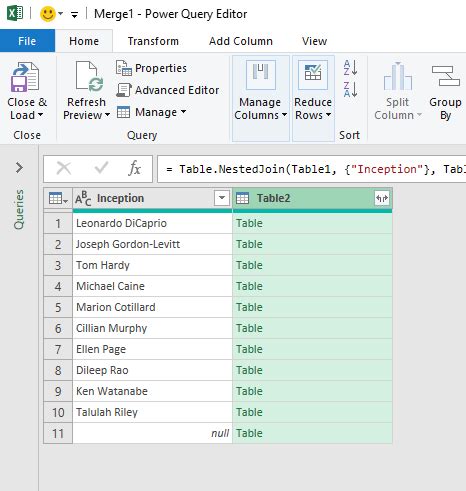
Task: Confirm the formula with the checkmark icon
Action: coord(101,168)
